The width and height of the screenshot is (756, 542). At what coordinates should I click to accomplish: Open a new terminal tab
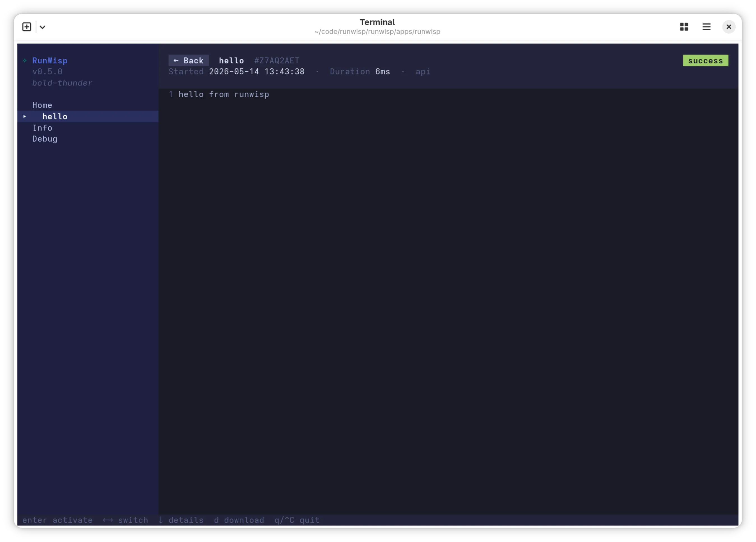(x=27, y=27)
